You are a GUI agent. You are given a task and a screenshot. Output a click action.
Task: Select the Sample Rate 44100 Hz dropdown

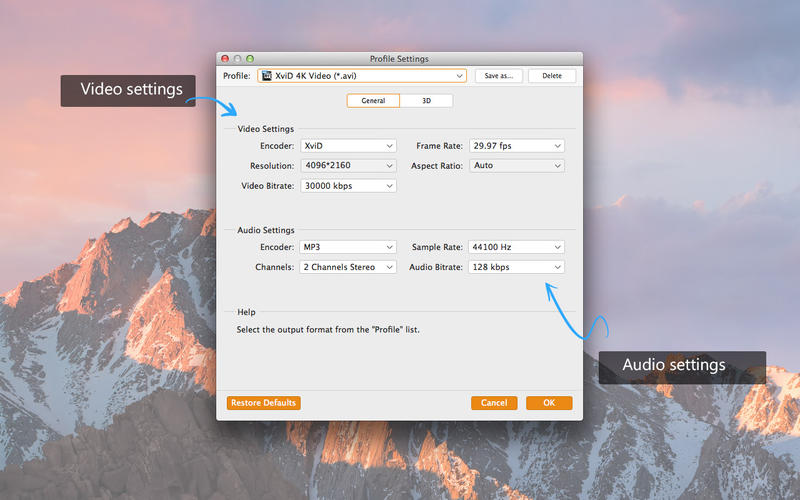(516, 247)
